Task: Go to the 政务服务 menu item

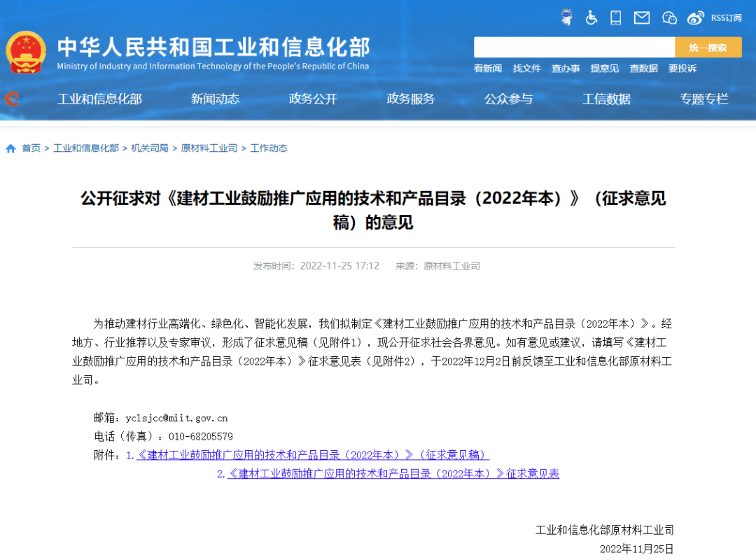Action: (410, 99)
